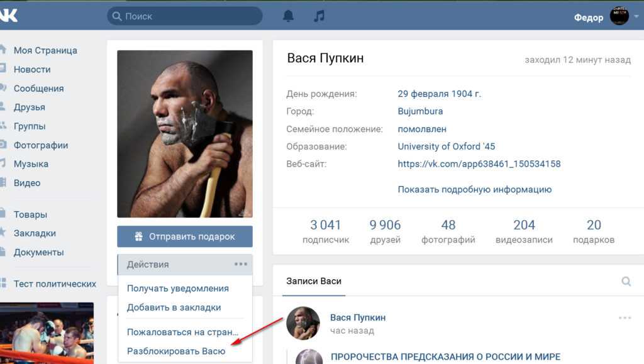This screenshot has height=364, width=644.
Task: Click the Поиск search field
Action: (185, 16)
